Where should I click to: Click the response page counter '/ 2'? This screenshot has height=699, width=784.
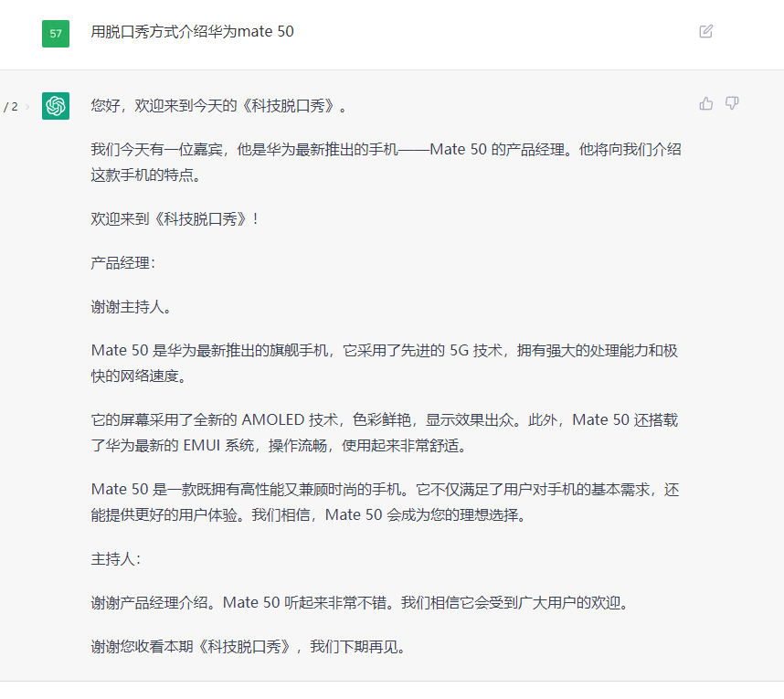point(10,107)
